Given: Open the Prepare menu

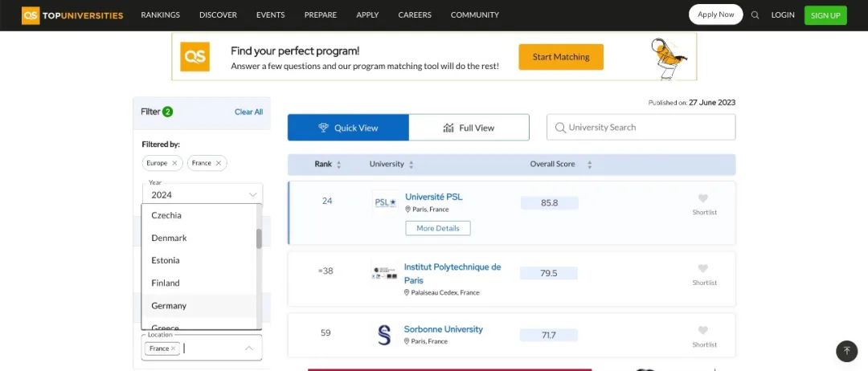Looking at the screenshot, I should 321,15.
